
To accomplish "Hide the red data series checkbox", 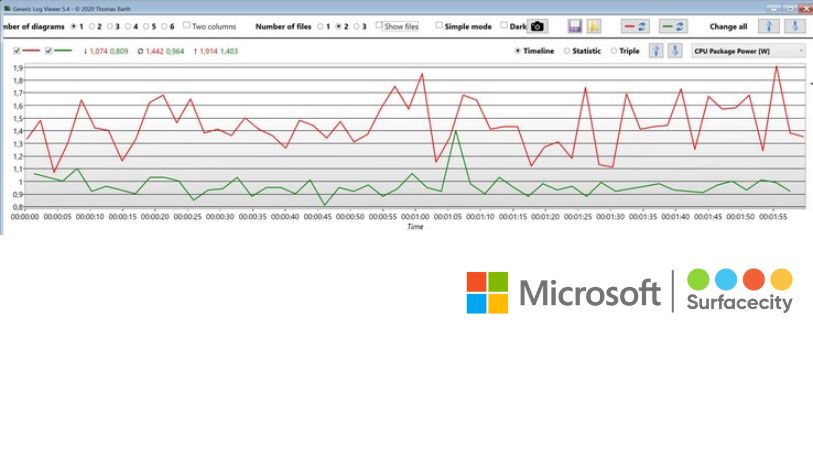I will pos(17,50).
